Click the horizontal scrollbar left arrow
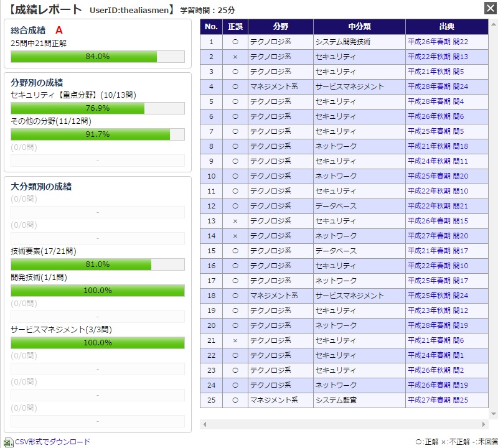Viewport: 498px width, 448px height. [205, 424]
